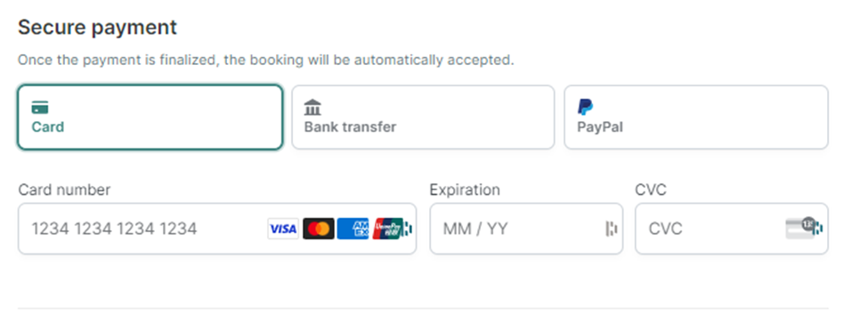The image size is (868, 323).
Task: Click the UnionPay logo
Action: tap(387, 229)
